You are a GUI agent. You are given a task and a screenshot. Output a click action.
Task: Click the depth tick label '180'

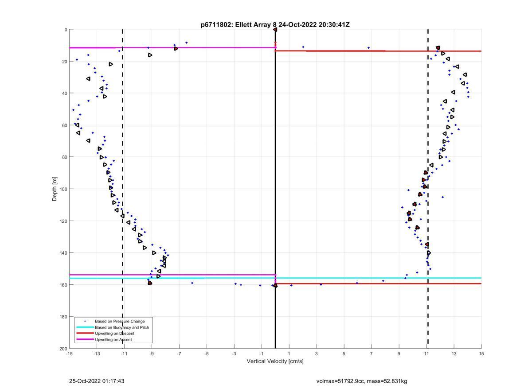63,317
